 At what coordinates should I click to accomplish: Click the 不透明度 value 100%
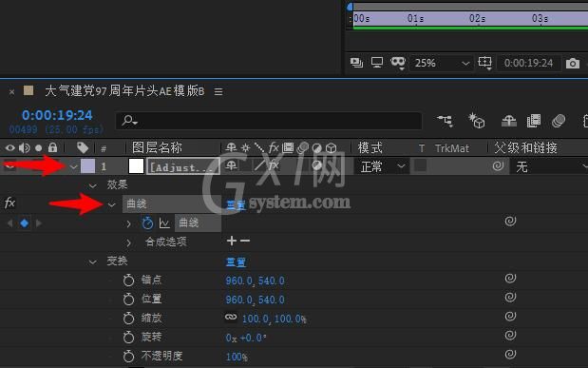pos(237,357)
